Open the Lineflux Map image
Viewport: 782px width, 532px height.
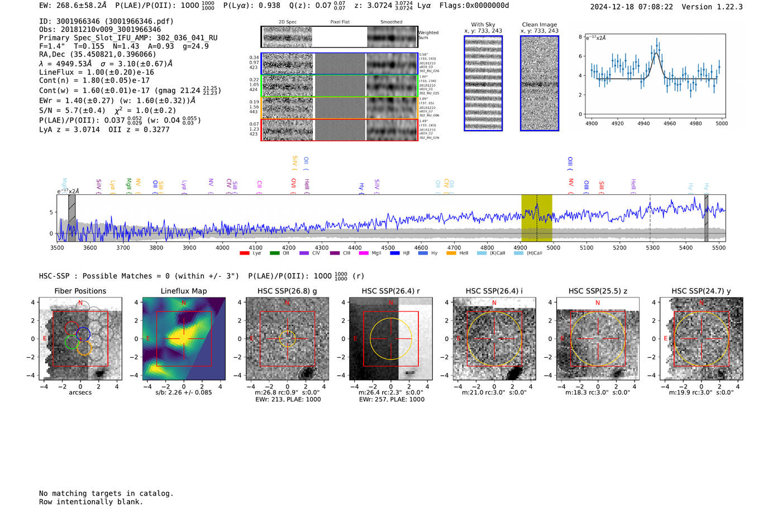[x=184, y=339]
